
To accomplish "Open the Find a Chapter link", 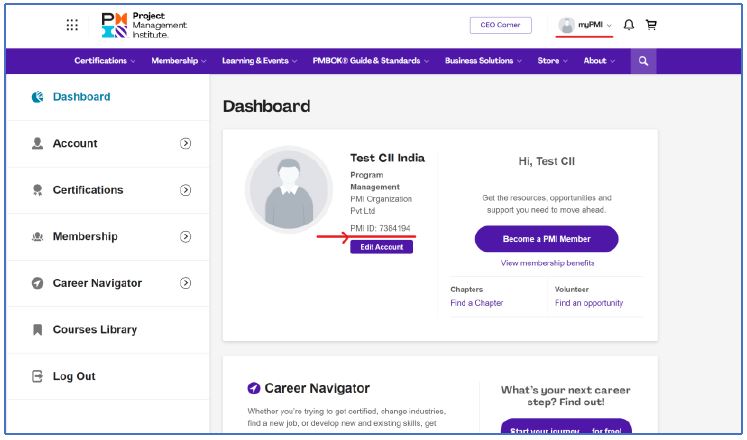I will [x=476, y=303].
